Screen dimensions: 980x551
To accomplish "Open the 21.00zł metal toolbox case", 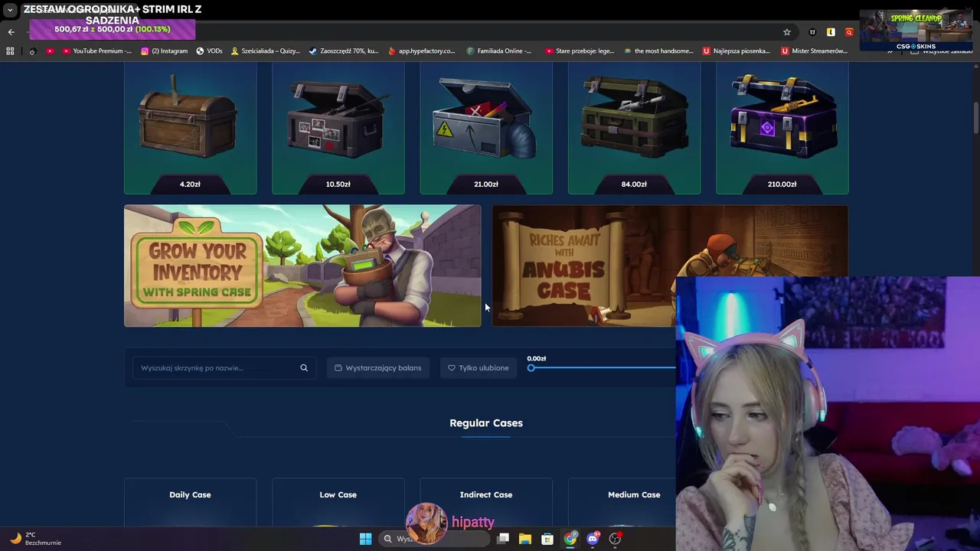I will coord(486,128).
